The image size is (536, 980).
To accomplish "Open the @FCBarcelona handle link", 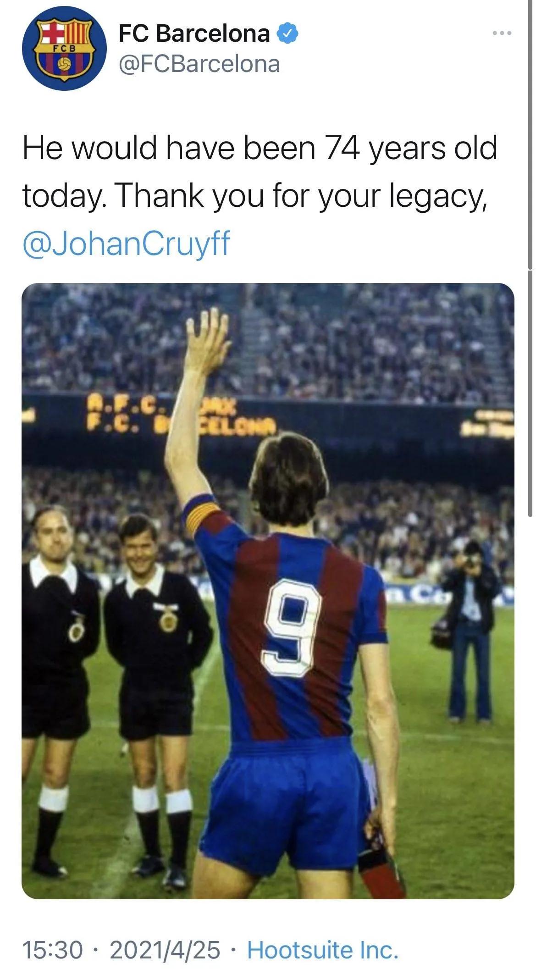I will [199, 64].
